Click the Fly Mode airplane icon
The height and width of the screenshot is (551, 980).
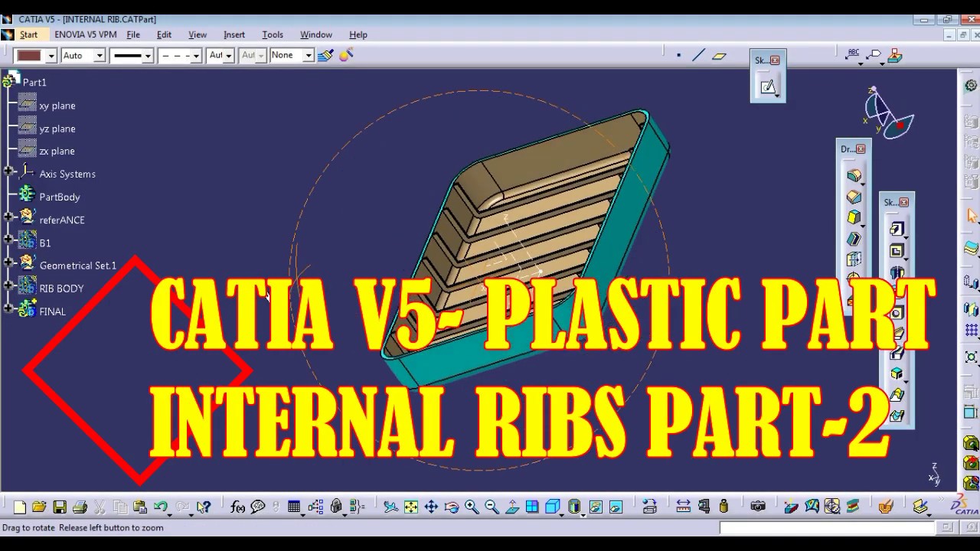tap(390, 507)
